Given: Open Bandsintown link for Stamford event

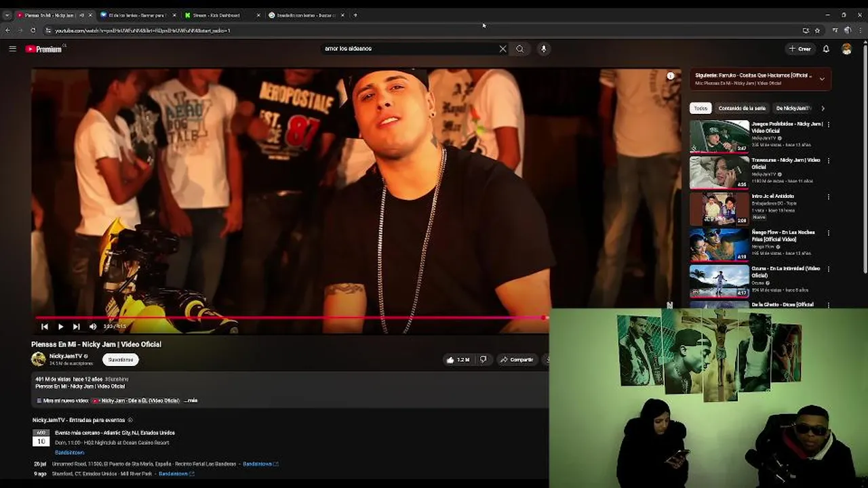Looking at the screenshot, I should point(176,474).
